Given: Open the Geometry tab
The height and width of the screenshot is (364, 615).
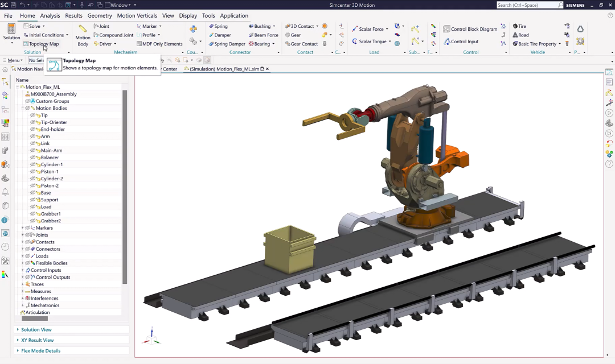Looking at the screenshot, I should 100,16.
